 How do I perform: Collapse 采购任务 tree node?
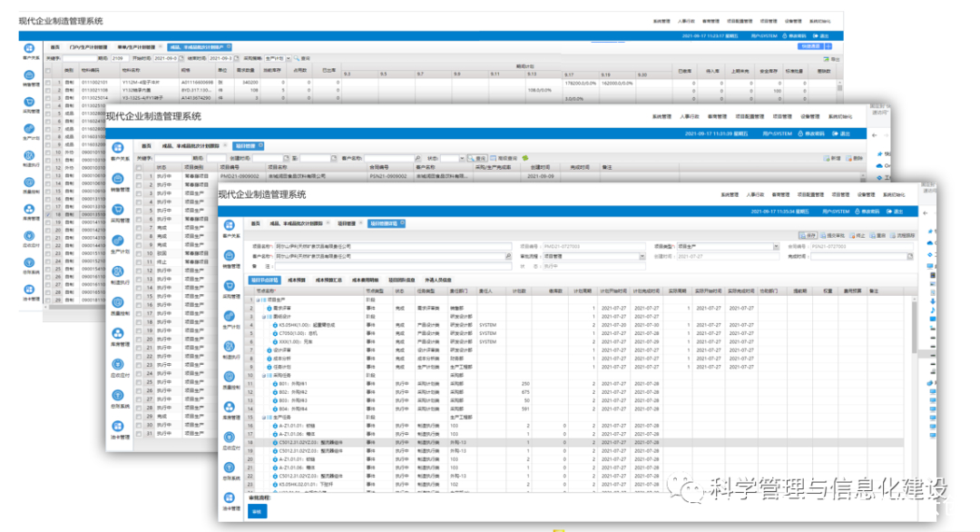(x=264, y=376)
